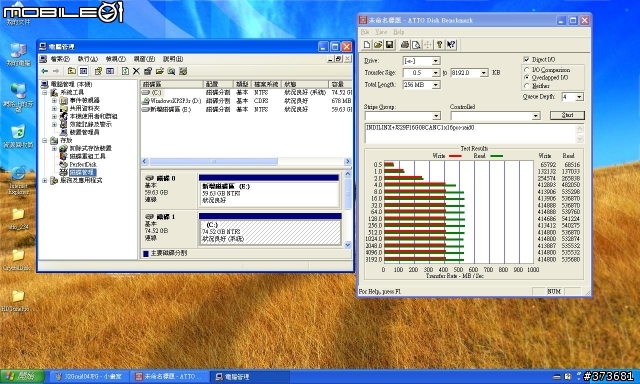
Task: Click the Start button in ATTO
Action: tap(567, 115)
